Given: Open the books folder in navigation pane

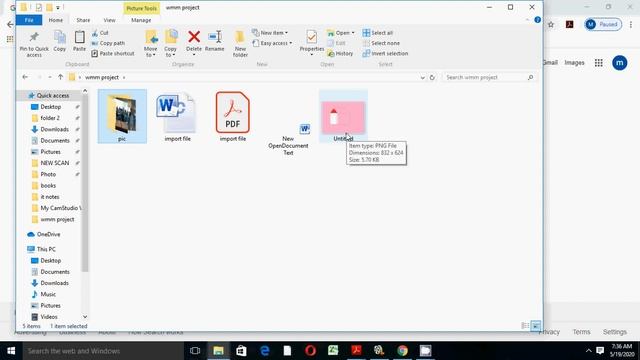Looking at the screenshot, I should (48, 186).
